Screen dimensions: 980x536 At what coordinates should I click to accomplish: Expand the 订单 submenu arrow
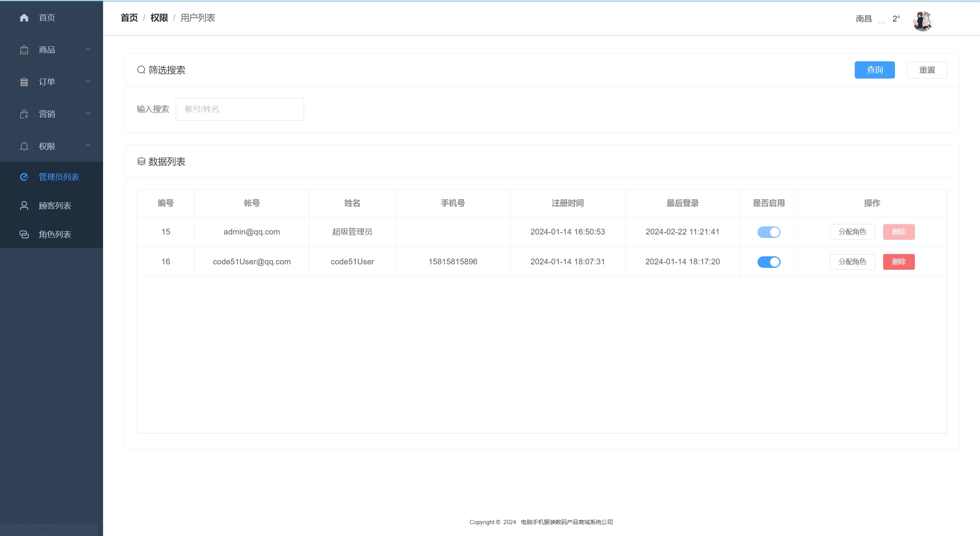(88, 81)
